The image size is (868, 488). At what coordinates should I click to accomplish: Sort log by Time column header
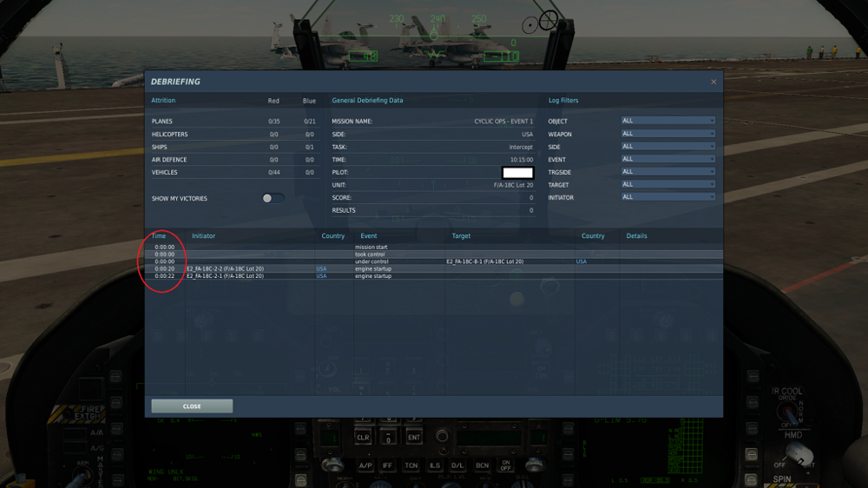158,236
